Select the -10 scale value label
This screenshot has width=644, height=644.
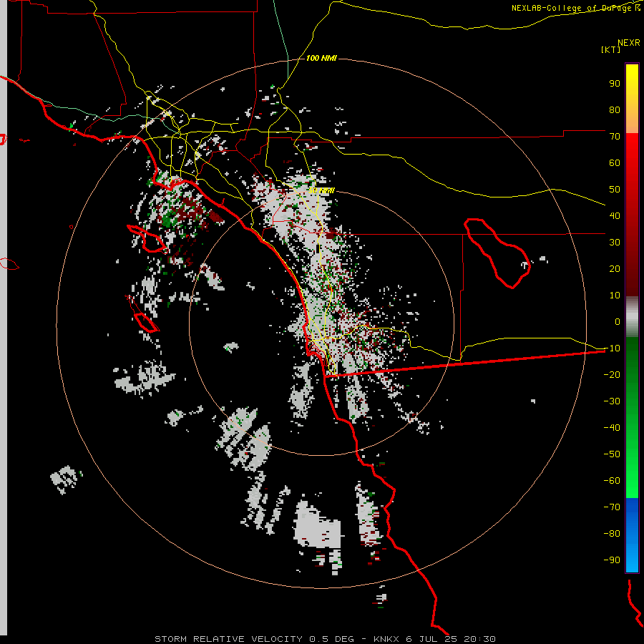pos(612,348)
